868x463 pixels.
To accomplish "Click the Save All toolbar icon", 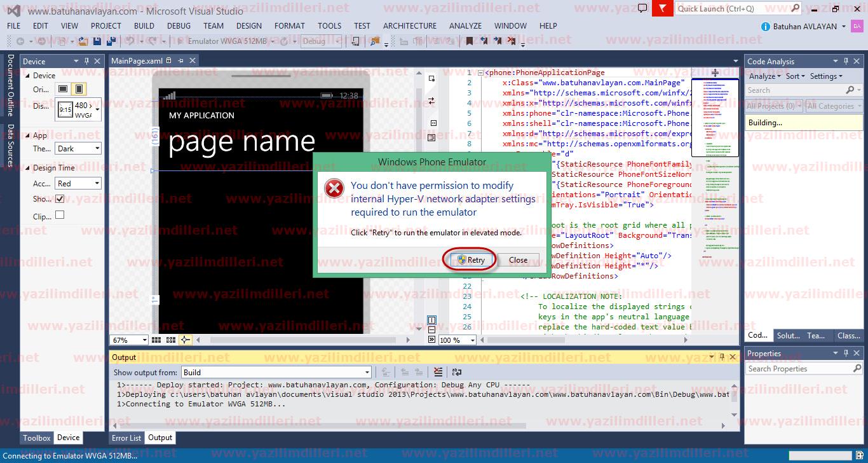I will coord(111,41).
